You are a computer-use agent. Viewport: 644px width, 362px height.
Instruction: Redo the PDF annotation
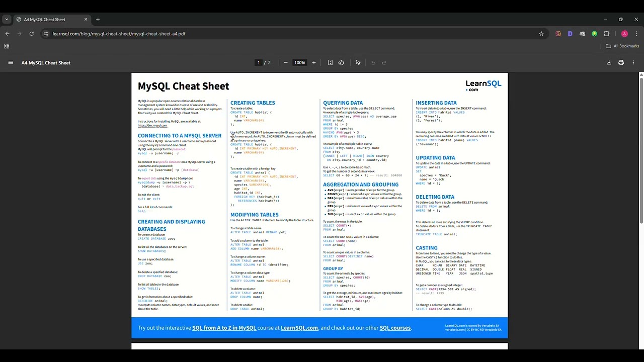coord(384,63)
